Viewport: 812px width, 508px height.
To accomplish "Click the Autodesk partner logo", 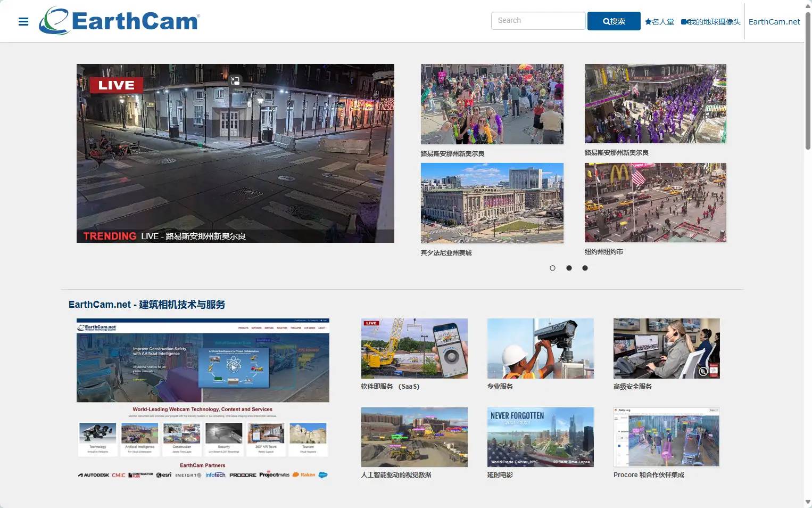I will pyautogui.click(x=93, y=474).
